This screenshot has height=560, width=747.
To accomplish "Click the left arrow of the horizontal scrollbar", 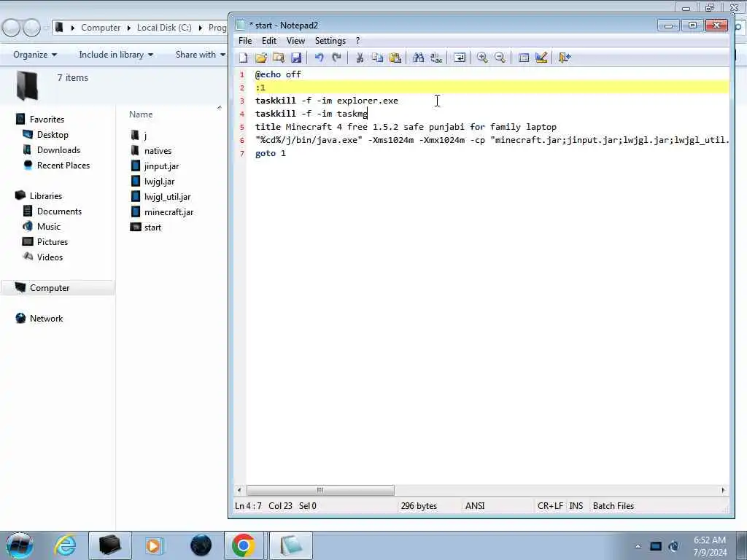I will 239,490.
